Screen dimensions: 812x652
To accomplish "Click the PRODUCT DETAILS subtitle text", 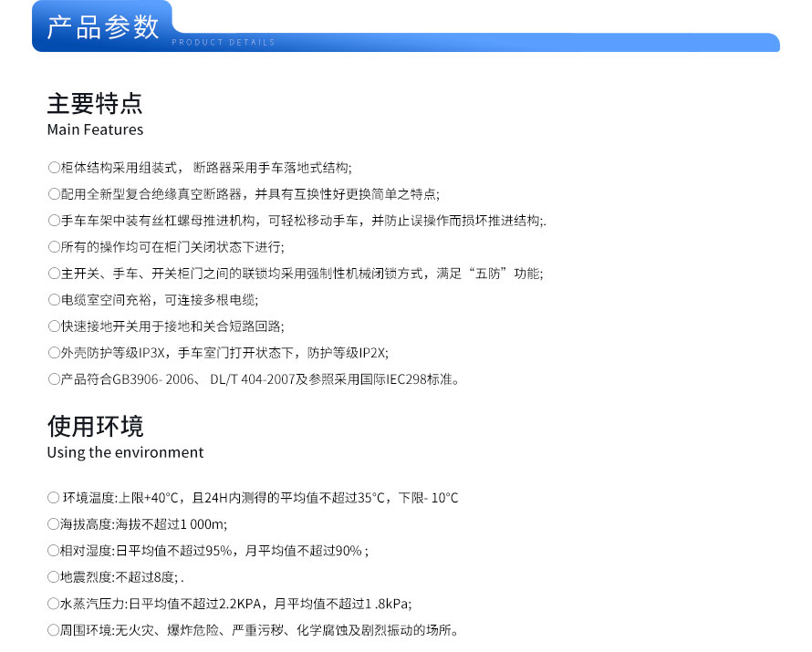I will [223, 43].
